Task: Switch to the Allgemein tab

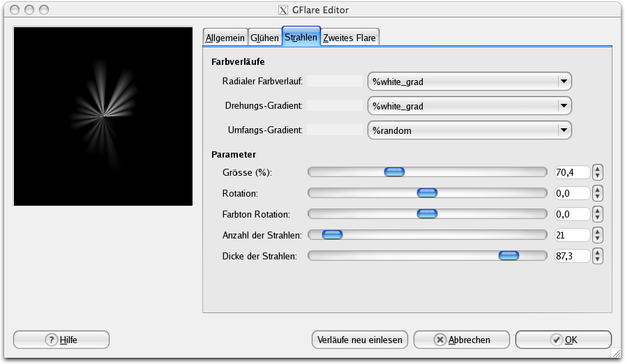Action: click(x=225, y=38)
